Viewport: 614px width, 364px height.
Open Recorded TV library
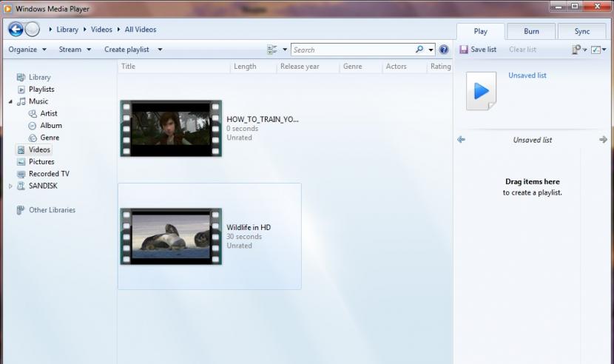[x=48, y=174]
